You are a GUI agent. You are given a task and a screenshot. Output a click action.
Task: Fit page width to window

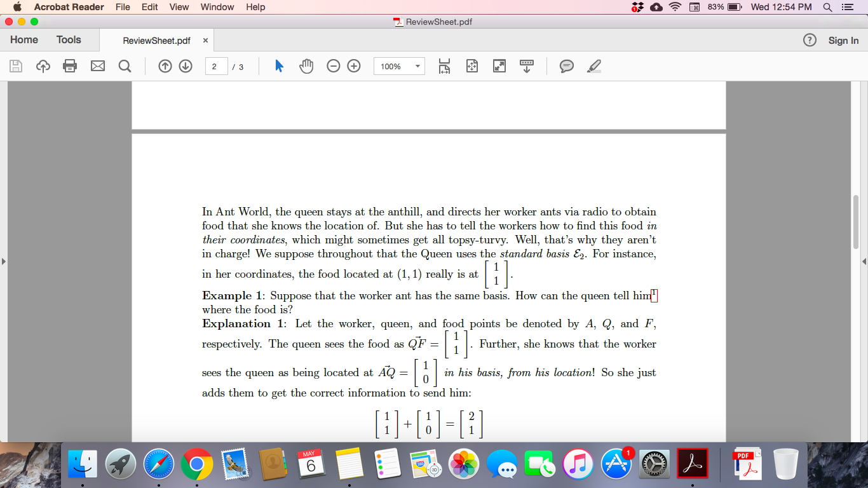444,65
